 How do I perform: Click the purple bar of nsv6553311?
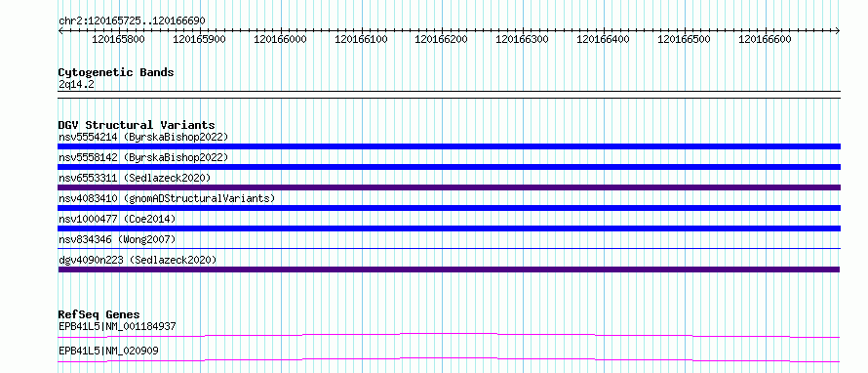pos(449,187)
